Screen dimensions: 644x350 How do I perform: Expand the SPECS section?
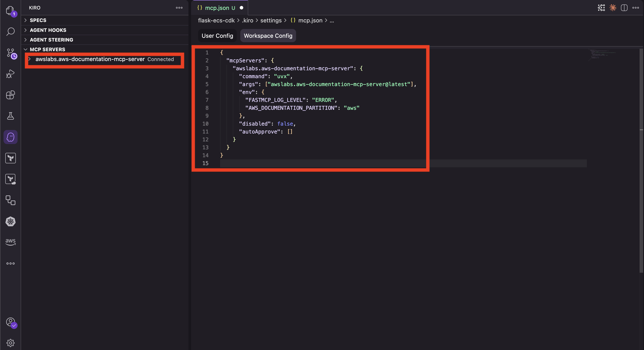38,20
